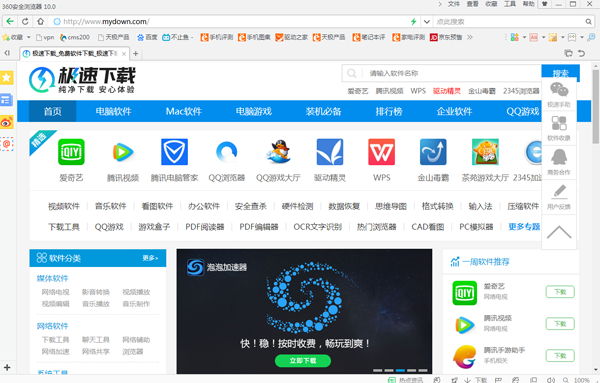Open the QQ游戏大厅 penguin icon

278,152
